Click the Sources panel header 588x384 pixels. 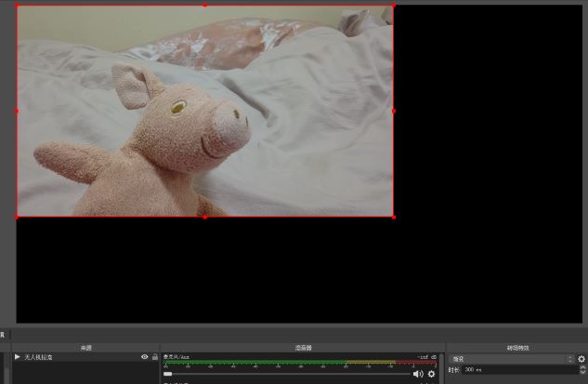click(x=85, y=348)
